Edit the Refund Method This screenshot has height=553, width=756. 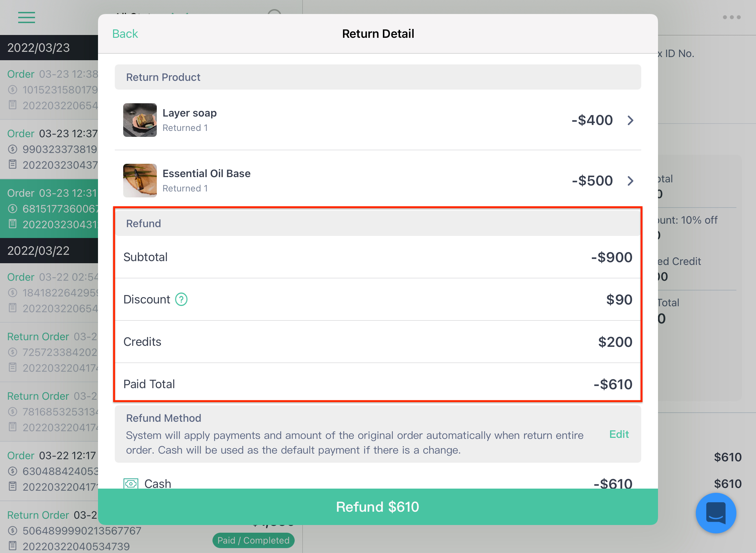click(x=619, y=434)
